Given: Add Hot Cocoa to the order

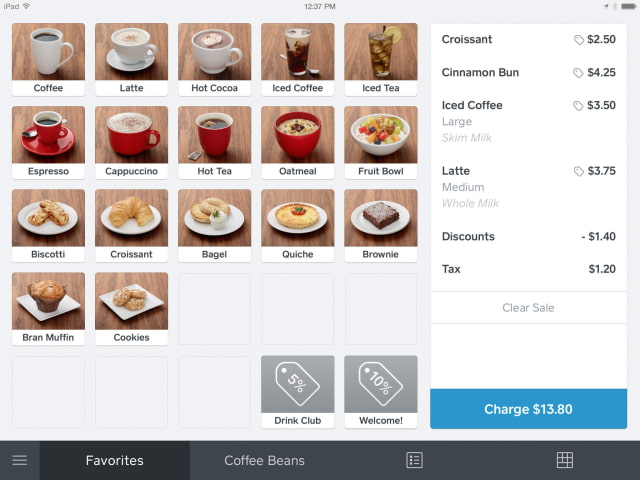Looking at the screenshot, I should pyautogui.click(x=214, y=60).
